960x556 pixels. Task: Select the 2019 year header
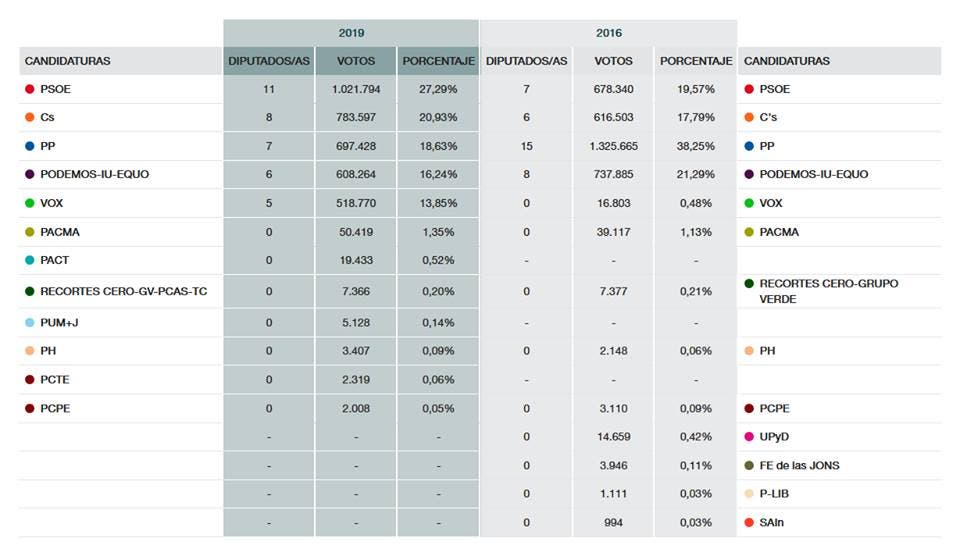[351, 33]
